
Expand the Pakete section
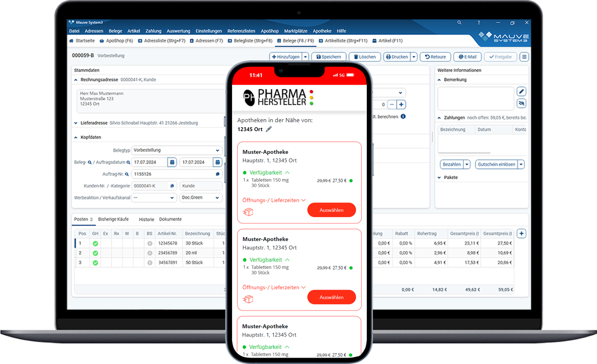pyautogui.click(x=439, y=178)
